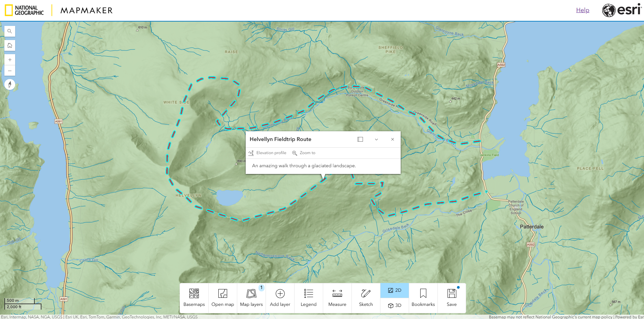644x319 pixels.
Task: Switch the map to 3D view
Action: click(394, 306)
